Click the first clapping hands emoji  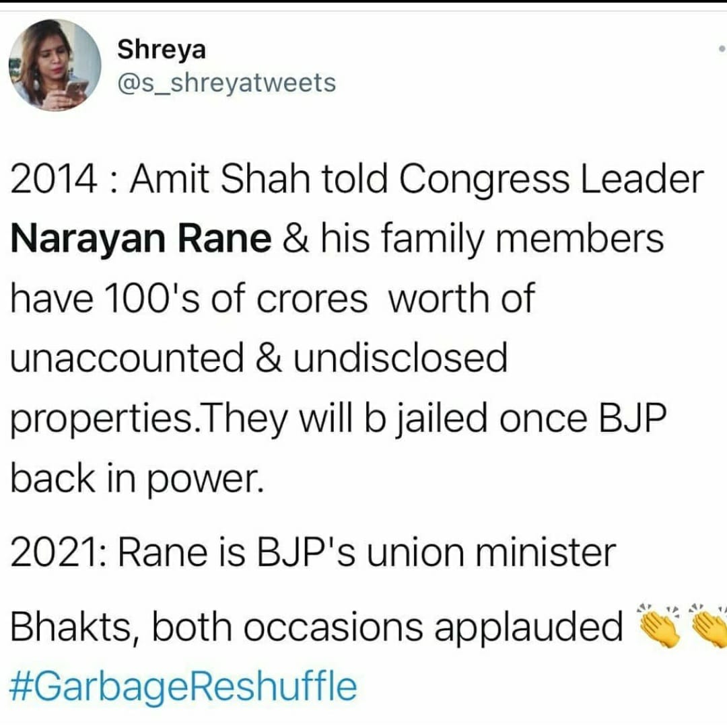coord(660,626)
